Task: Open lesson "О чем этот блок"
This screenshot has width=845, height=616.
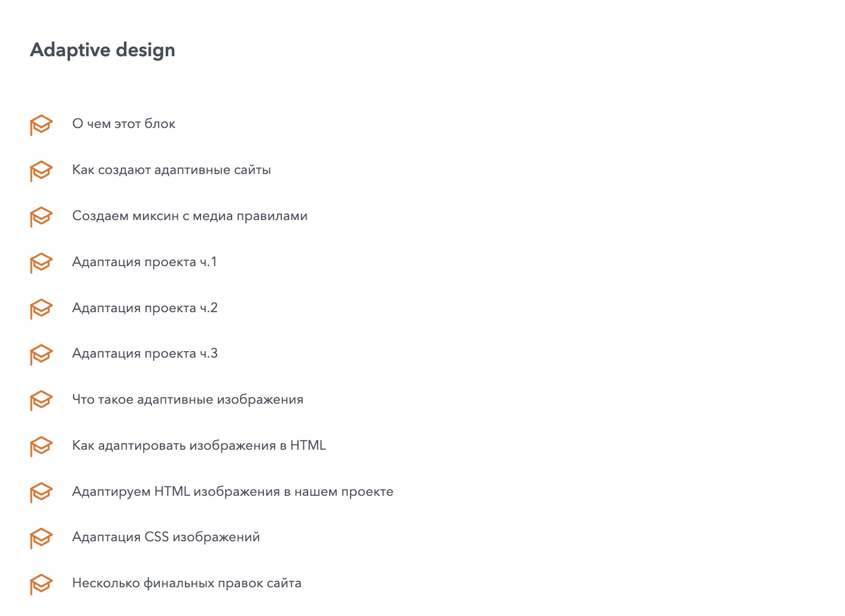Action: point(124,124)
